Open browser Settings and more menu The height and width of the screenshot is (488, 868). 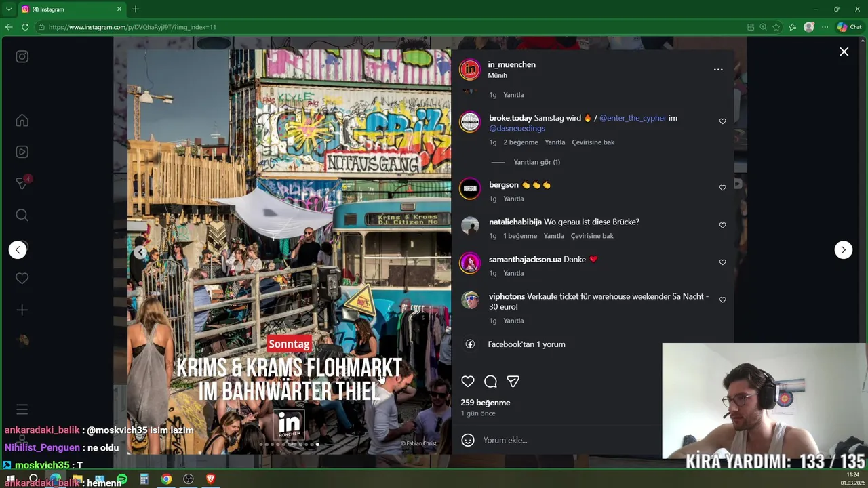825,27
